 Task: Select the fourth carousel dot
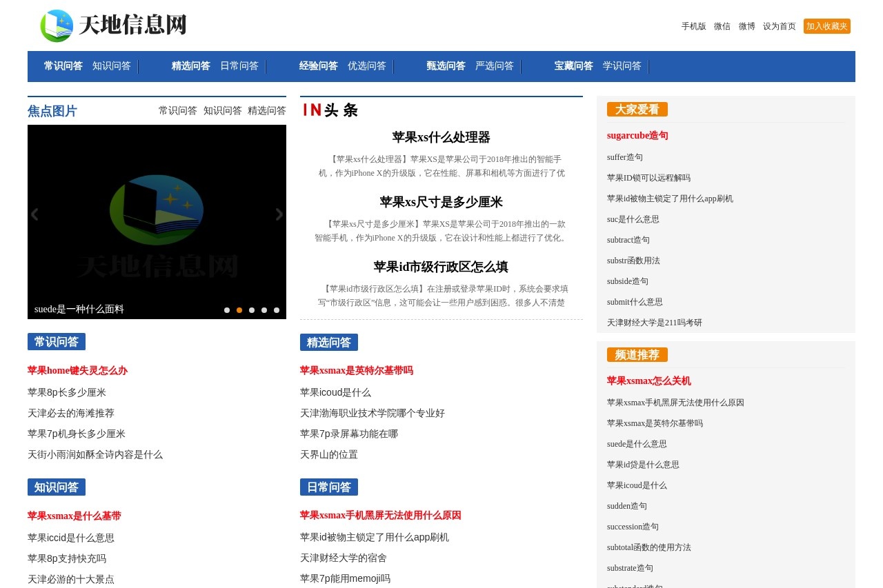pyautogui.click(x=264, y=310)
